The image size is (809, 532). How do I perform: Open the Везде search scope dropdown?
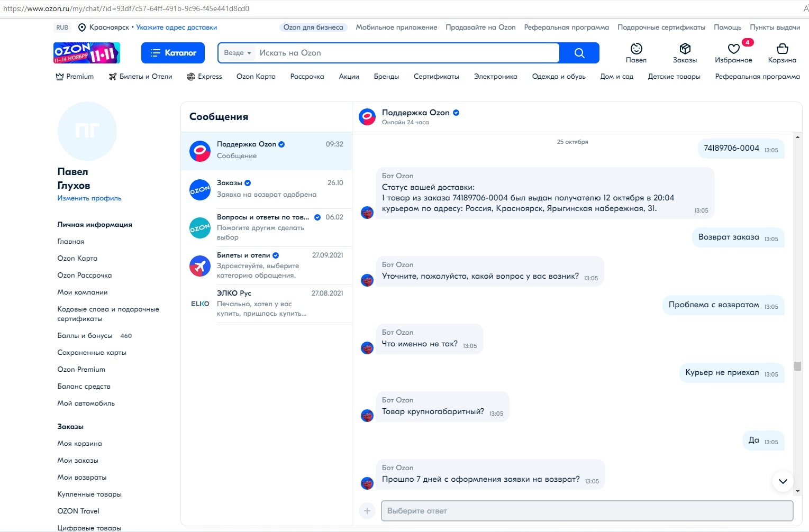(x=237, y=53)
